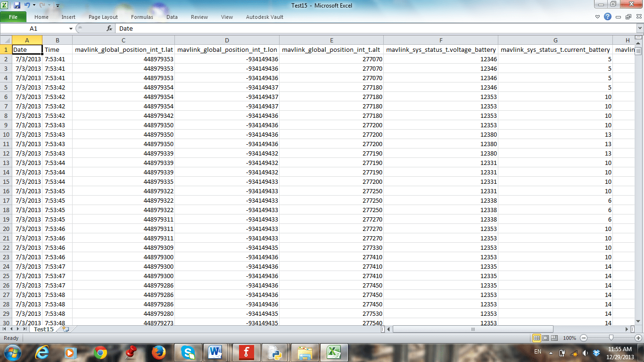Select column G header
Screen dimensions: 644x362
555,40
